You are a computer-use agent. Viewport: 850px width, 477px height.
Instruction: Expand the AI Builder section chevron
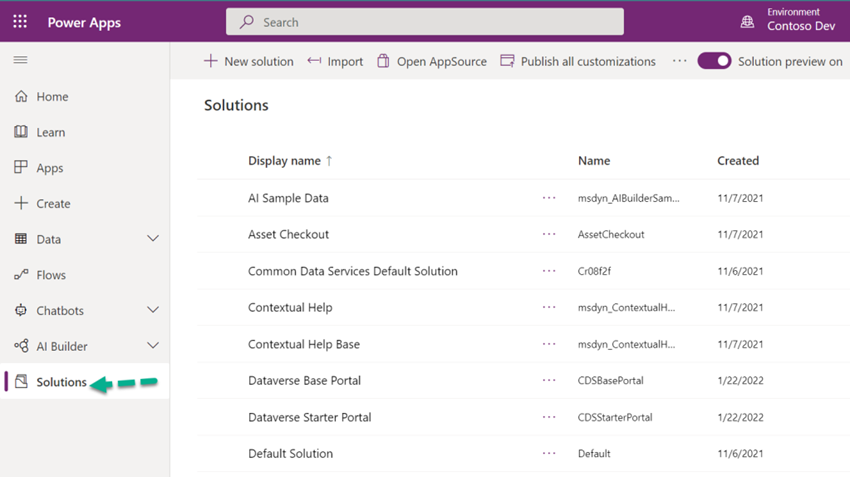pos(153,346)
